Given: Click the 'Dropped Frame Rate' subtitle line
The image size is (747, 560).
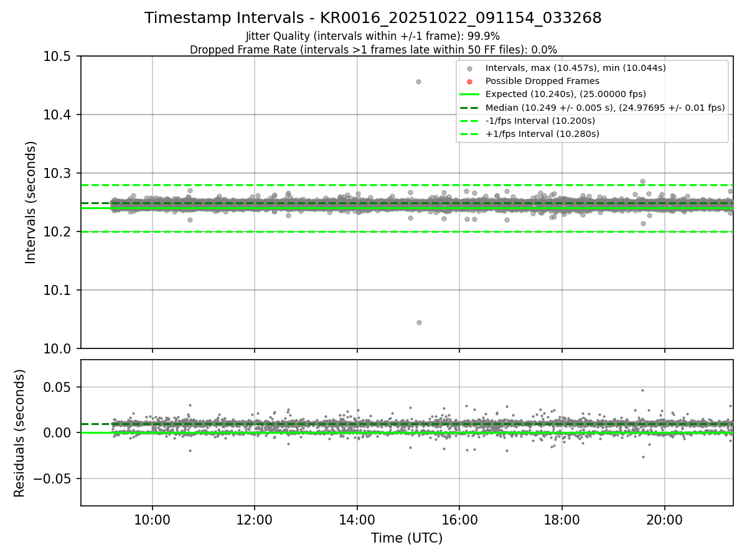Looking at the screenshot, I should click(x=373, y=50).
